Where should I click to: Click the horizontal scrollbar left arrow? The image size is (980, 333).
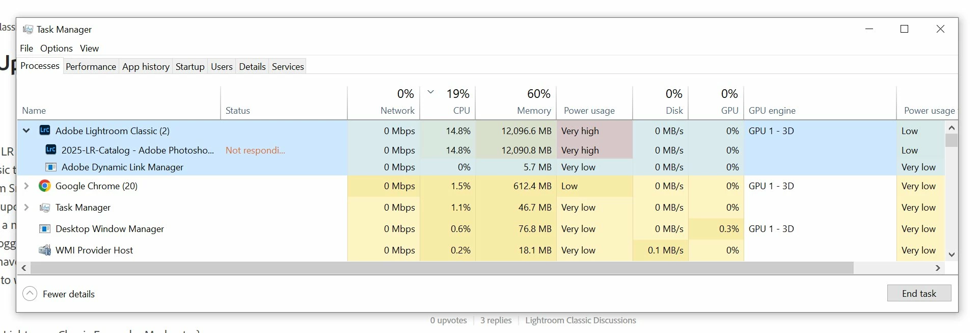coord(24,268)
